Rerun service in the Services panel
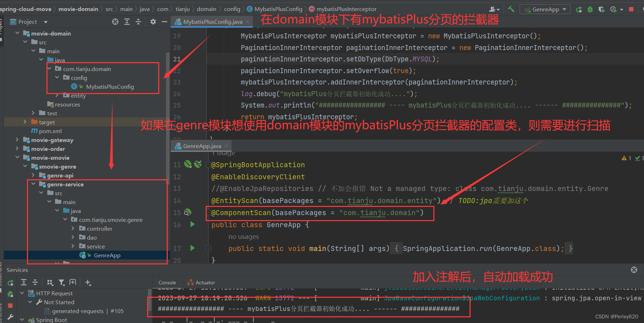Screen dimensions: 644x323 [x=10, y=283]
